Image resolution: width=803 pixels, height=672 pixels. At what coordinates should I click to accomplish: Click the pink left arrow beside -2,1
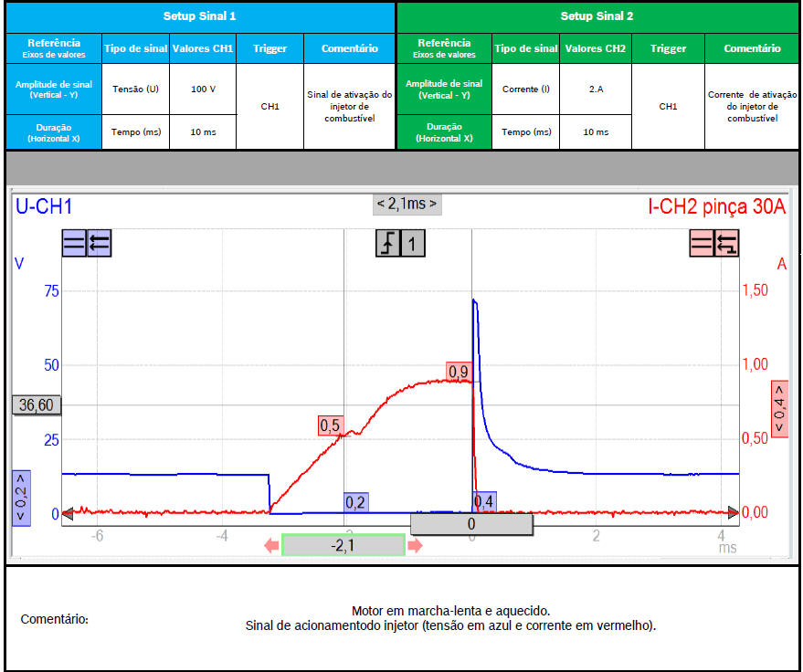point(271,546)
